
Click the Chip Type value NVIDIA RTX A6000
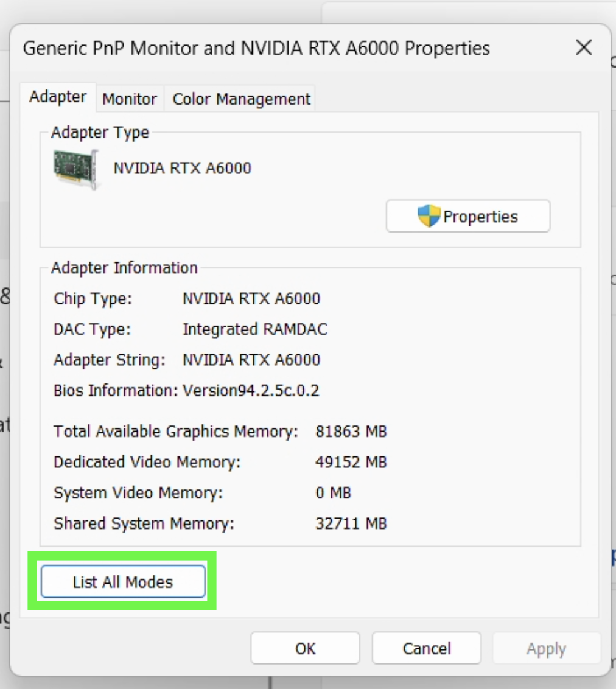click(x=251, y=299)
